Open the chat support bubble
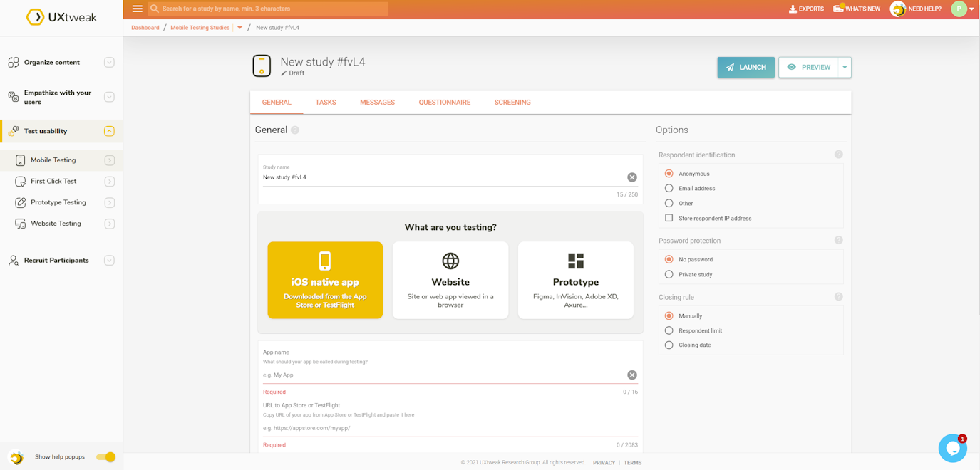Screen dimensions: 980x470 [953, 448]
